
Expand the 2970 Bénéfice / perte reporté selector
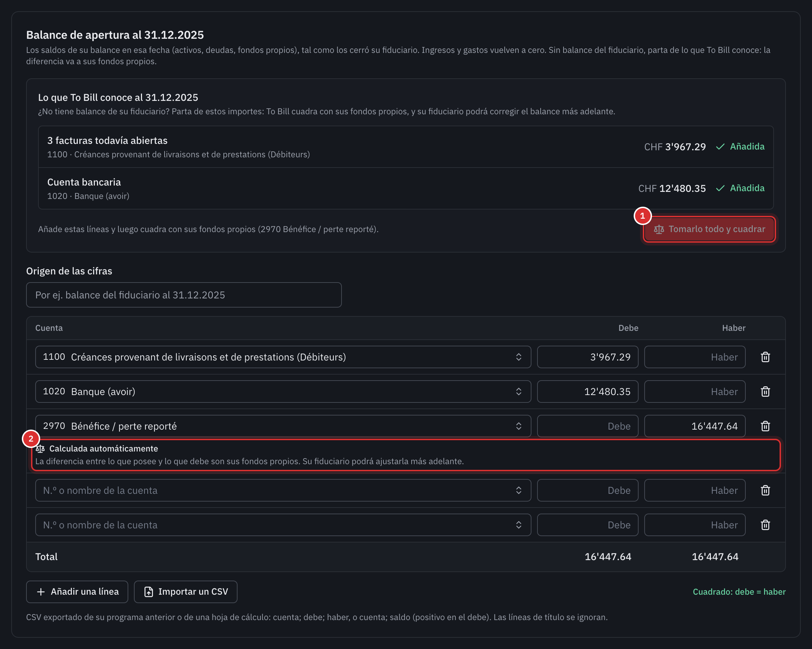[283, 426]
